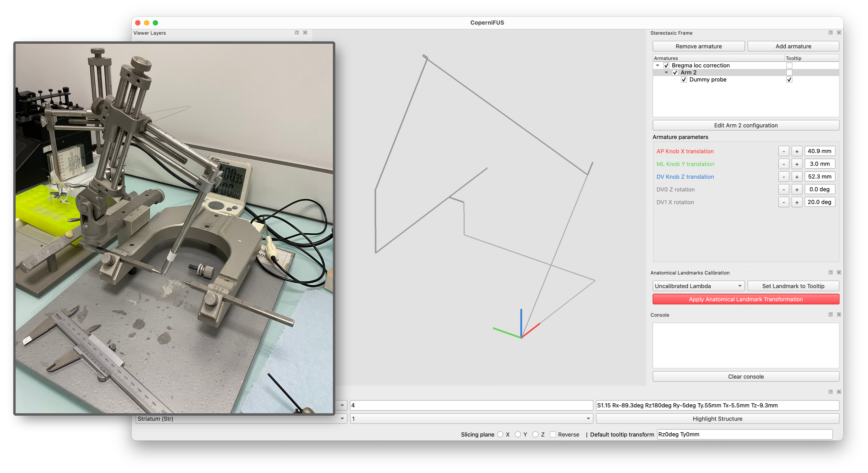
Task: Edit the DV1 X rotation value
Action: pyautogui.click(x=820, y=202)
